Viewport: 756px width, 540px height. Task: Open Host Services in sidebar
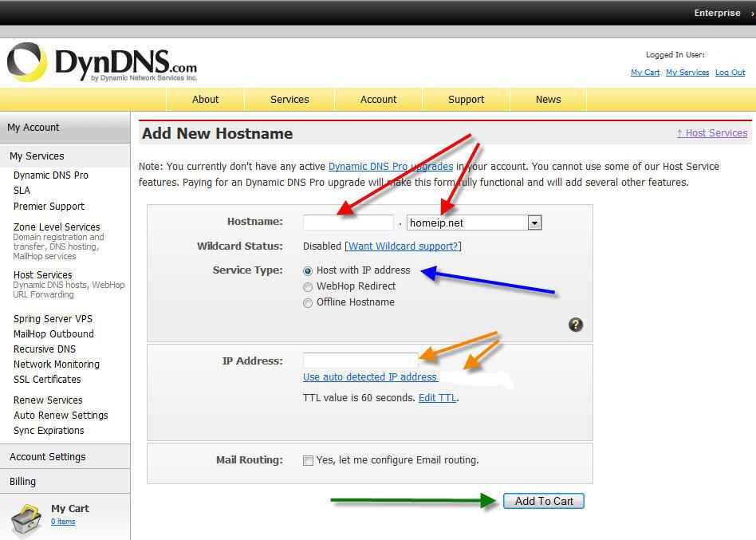pos(42,275)
